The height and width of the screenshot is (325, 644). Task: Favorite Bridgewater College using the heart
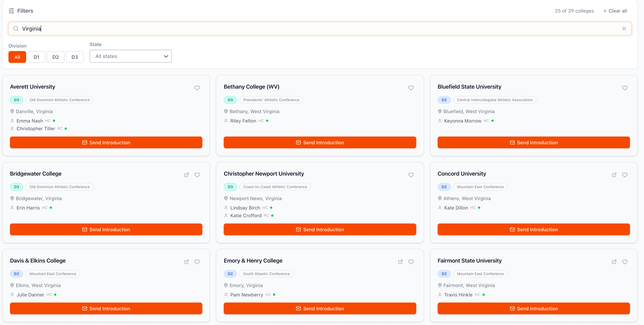click(197, 175)
